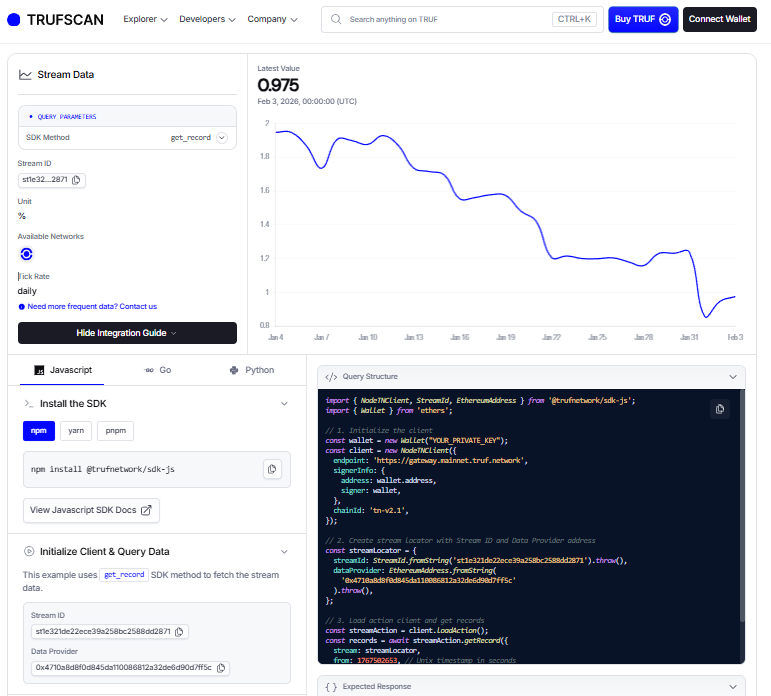Open the Developers menu
Screen dimensions: 771x696
[x=207, y=19]
